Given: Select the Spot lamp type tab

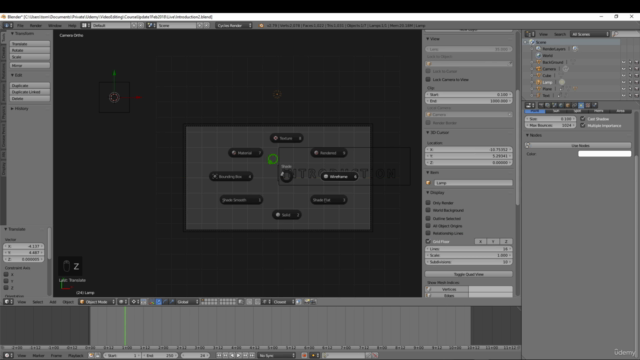Looking at the screenshot, I should tap(577, 111).
